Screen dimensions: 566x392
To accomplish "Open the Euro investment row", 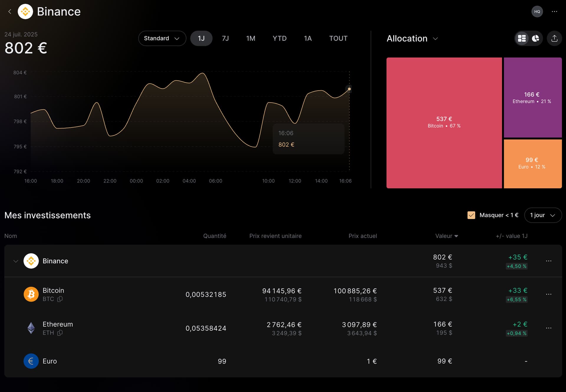I will tap(50, 361).
